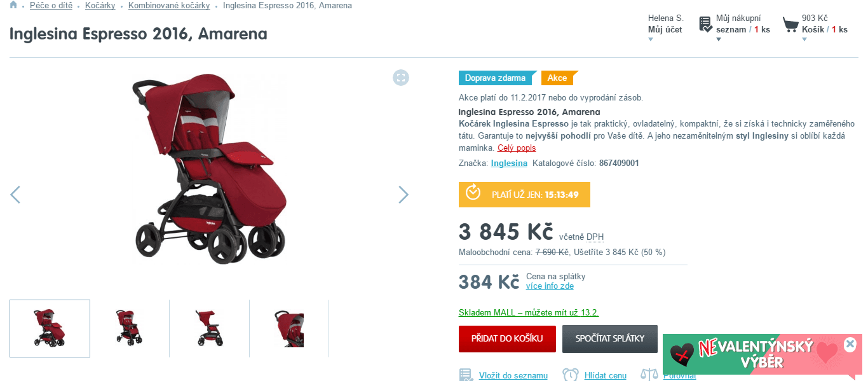The height and width of the screenshot is (381, 868).
Task: Expand product image to fullscreen
Action: [401, 78]
